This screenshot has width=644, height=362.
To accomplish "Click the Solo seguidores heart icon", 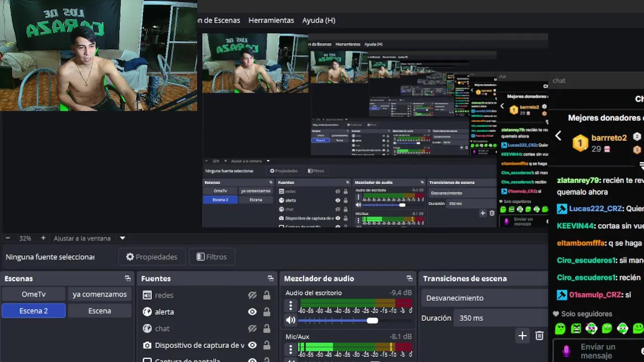I will tap(556, 314).
